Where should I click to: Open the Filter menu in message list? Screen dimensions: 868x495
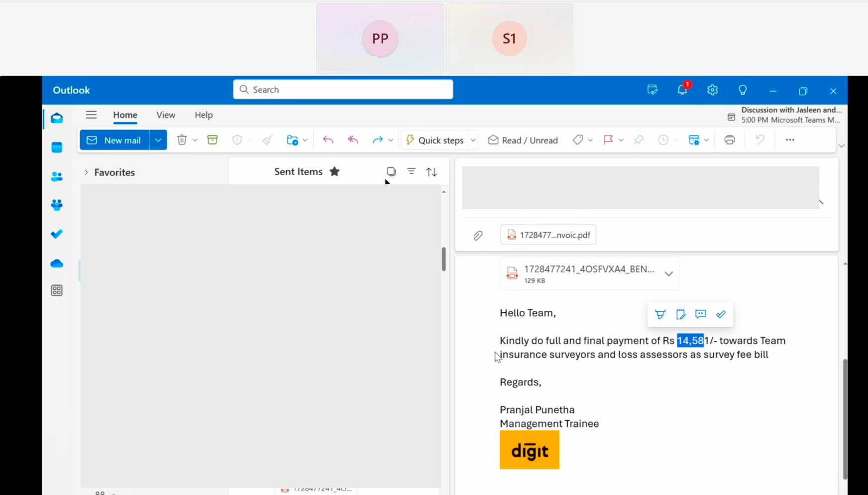(412, 171)
